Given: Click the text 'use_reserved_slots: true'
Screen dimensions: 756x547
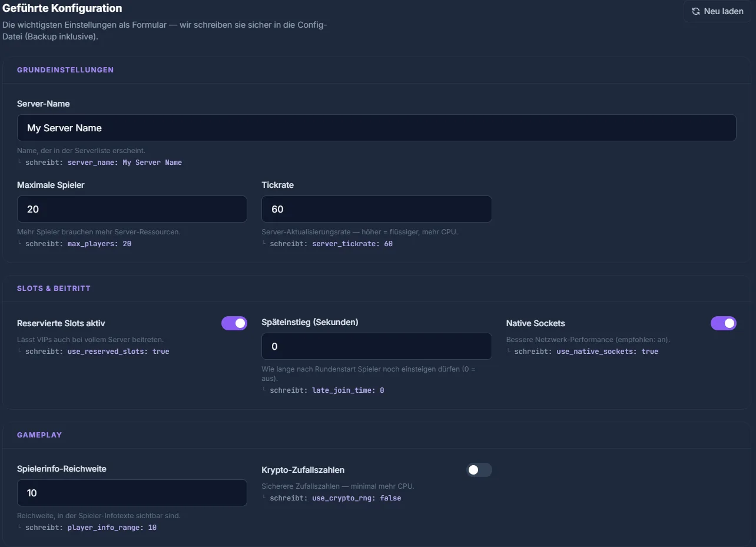Looking at the screenshot, I should [x=118, y=352].
